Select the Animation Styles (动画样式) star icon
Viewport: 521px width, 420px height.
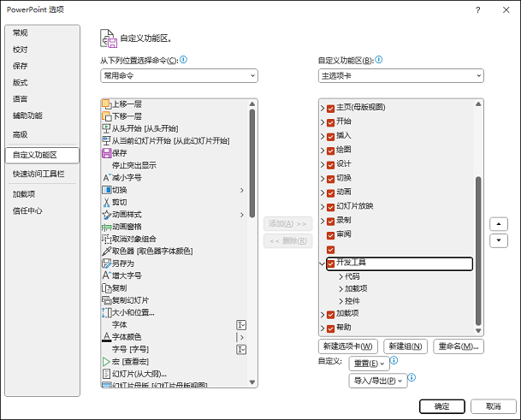click(106, 215)
